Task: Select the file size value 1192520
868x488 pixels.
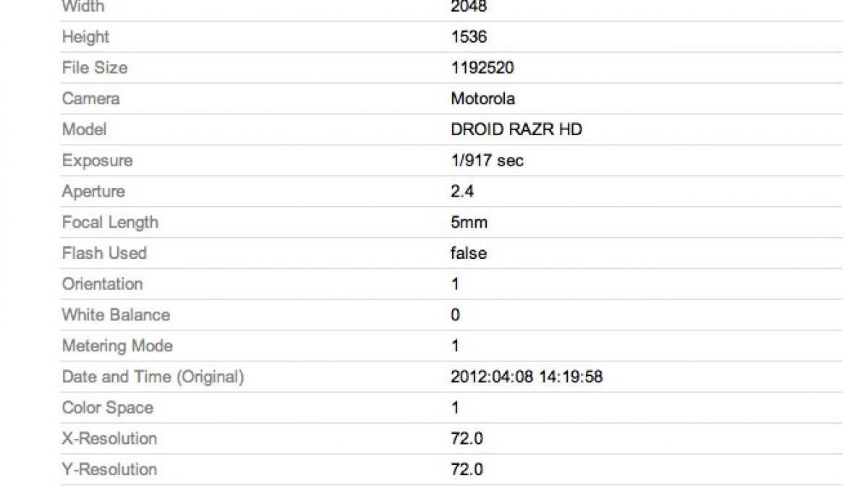Action: pos(482,68)
